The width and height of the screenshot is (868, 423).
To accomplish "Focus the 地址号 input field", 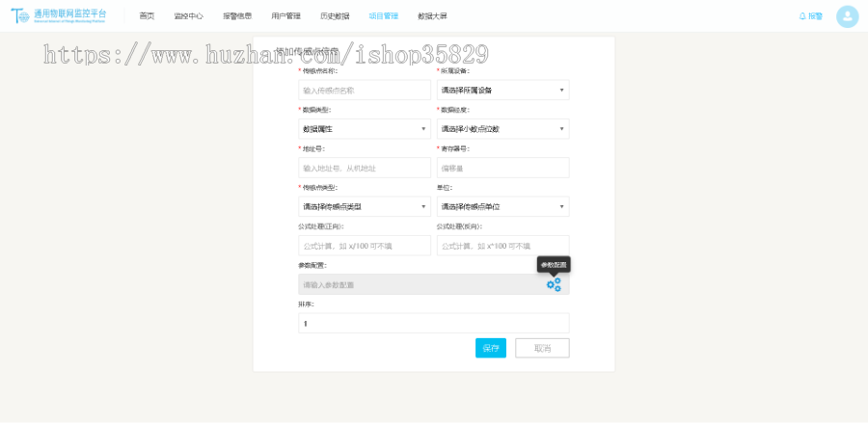I will click(x=365, y=168).
